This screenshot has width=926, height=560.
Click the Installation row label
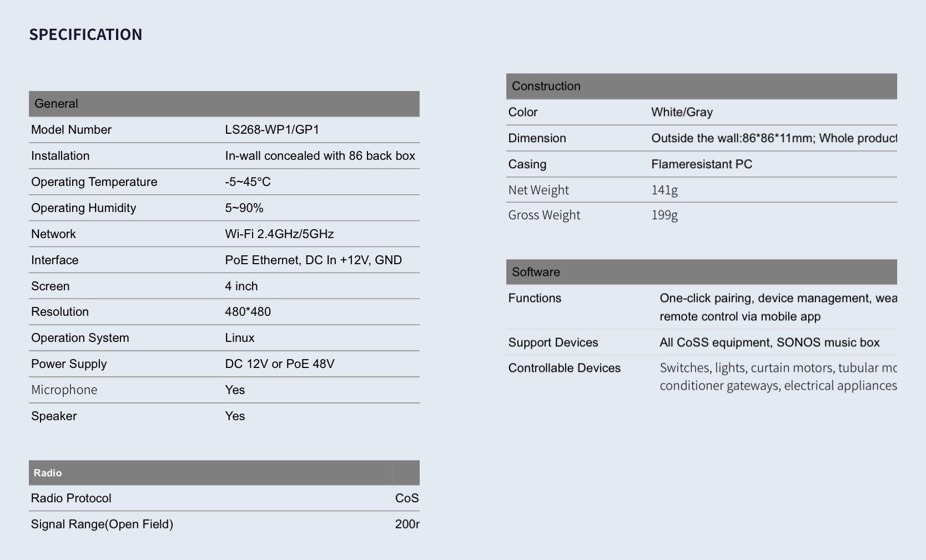(60, 156)
